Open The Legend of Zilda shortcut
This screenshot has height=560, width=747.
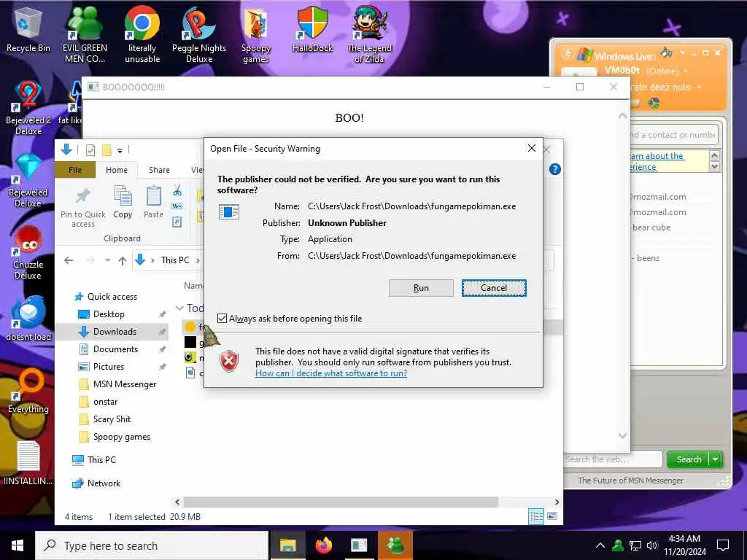coord(369,34)
